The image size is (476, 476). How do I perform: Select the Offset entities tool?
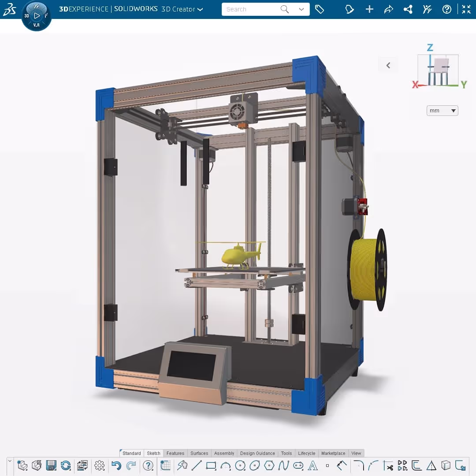pos(417,465)
